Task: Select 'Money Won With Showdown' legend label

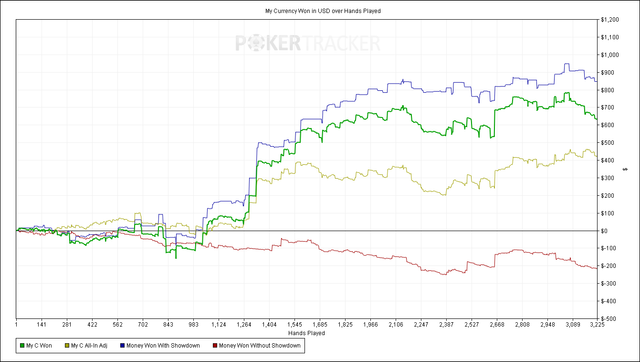Action: 163,346
